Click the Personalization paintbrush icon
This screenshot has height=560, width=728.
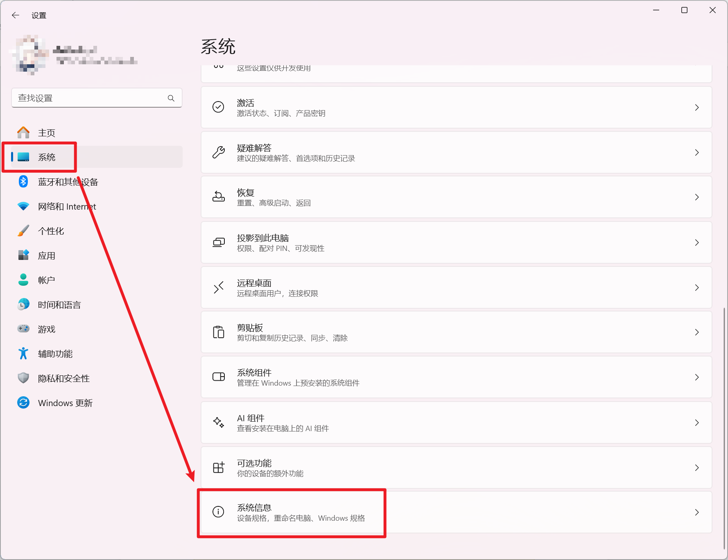point(23,231)
